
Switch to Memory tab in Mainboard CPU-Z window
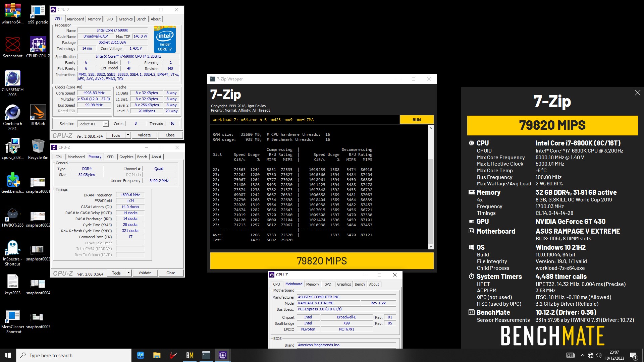[313, 284]
